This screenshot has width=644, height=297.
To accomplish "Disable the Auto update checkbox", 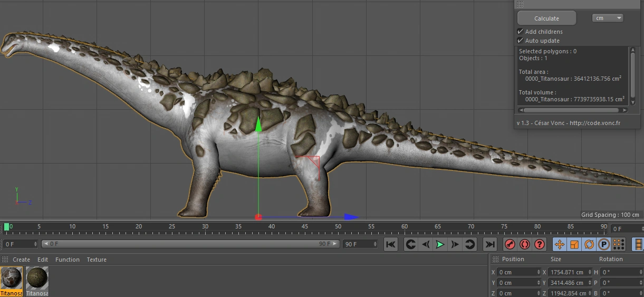I will pos(521,41).
